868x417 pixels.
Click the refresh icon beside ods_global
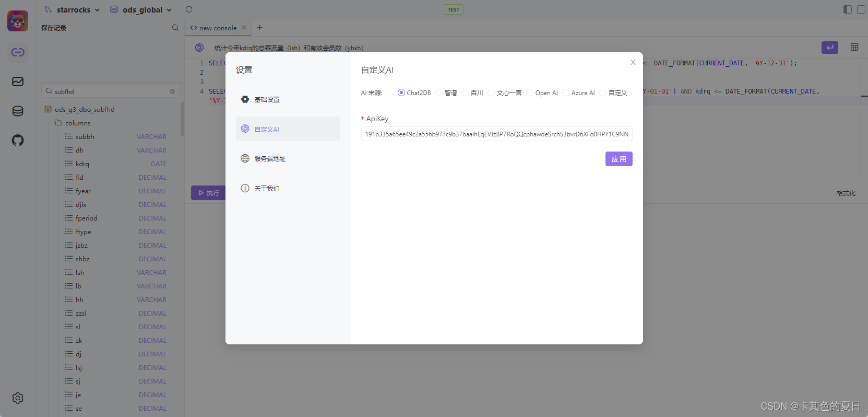189,9
